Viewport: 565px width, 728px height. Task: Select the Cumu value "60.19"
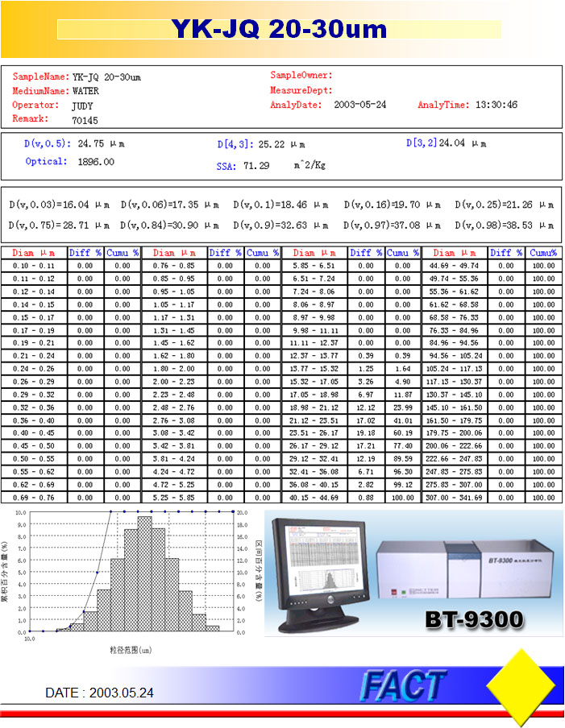coord(403,433)
